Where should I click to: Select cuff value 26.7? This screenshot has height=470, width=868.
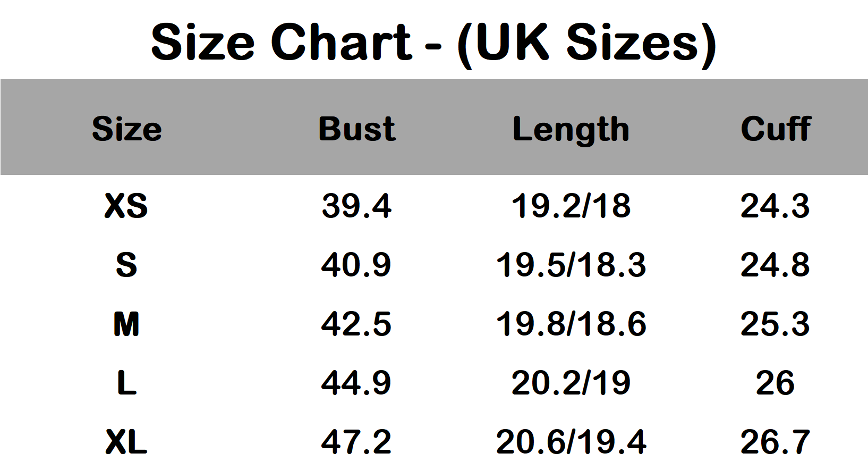tap(776, 442)
